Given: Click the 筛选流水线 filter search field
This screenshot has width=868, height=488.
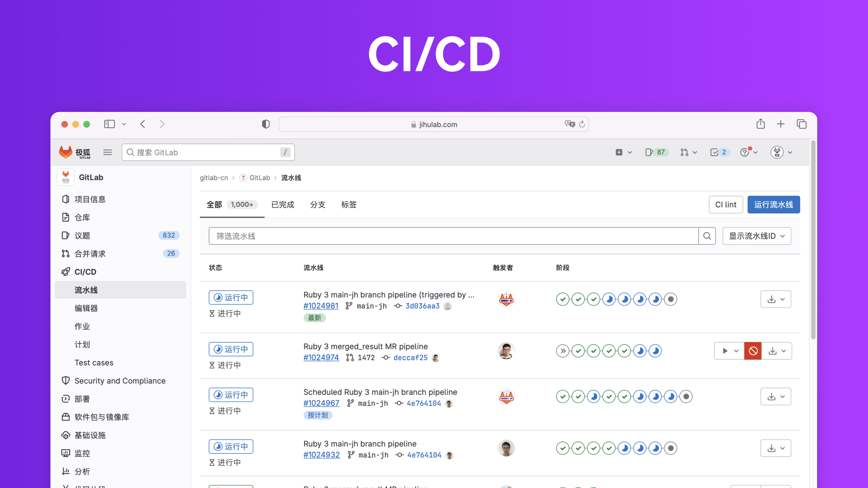Looking at the screenshot, I should [x=454, y=236].
